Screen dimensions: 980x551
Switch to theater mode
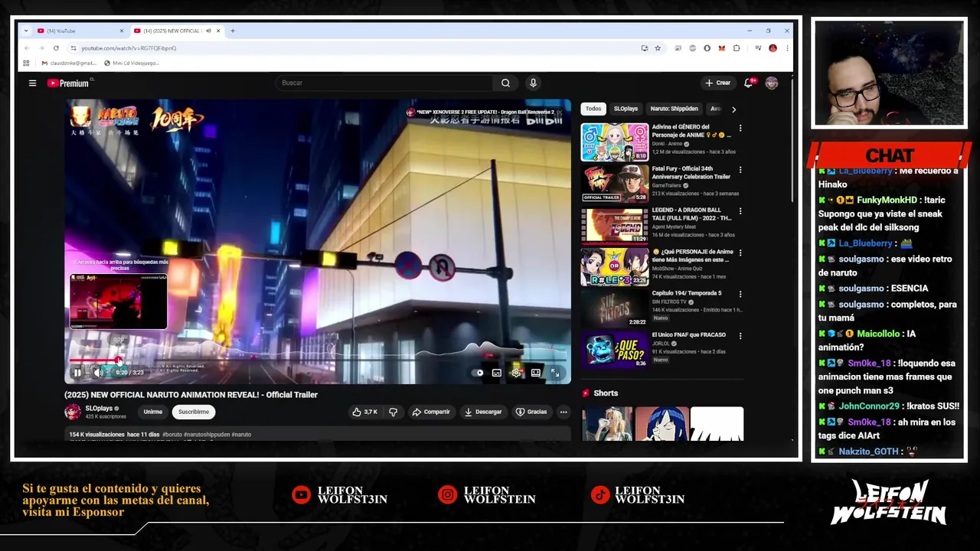[x=536, y=373]
